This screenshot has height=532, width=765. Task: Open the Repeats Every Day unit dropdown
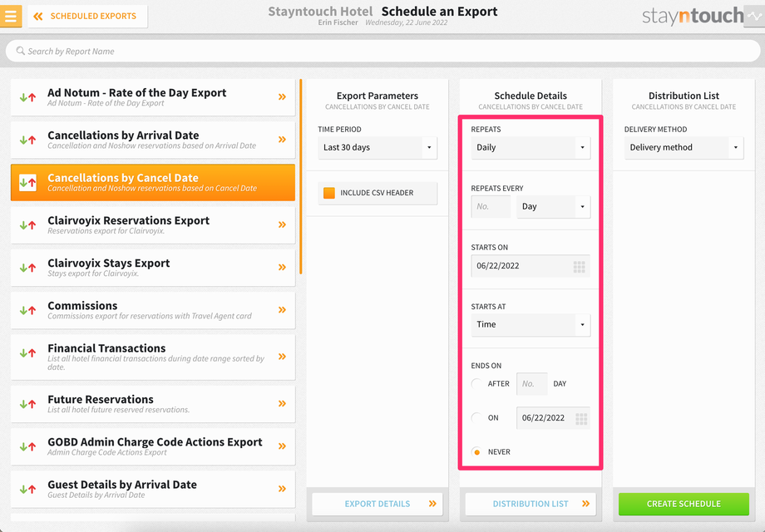[553, 206]
